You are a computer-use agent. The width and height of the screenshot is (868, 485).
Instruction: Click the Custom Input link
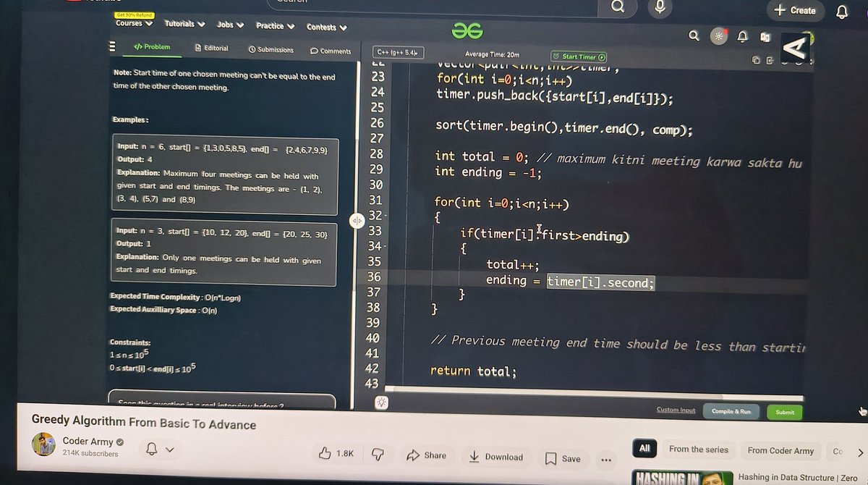coord(676,410)
